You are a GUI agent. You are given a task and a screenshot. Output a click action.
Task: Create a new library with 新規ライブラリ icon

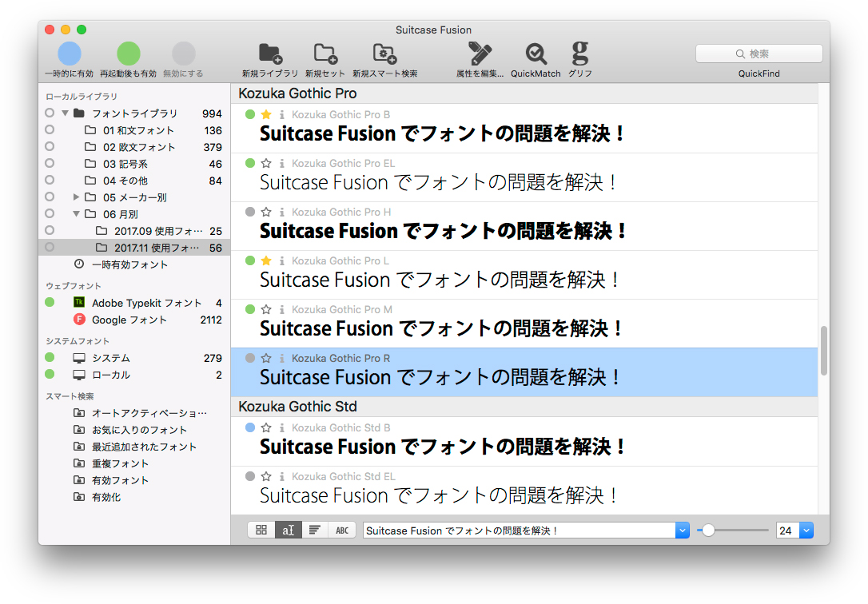coord(270,54)
